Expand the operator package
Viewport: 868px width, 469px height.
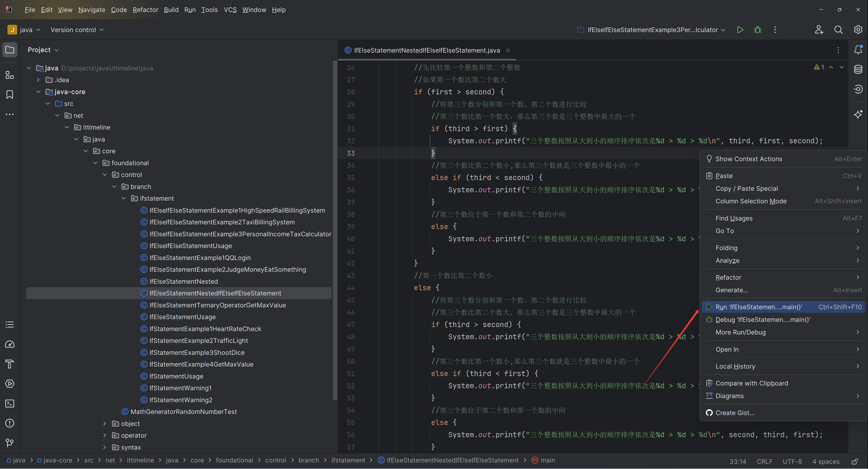(x=104, y=435)
